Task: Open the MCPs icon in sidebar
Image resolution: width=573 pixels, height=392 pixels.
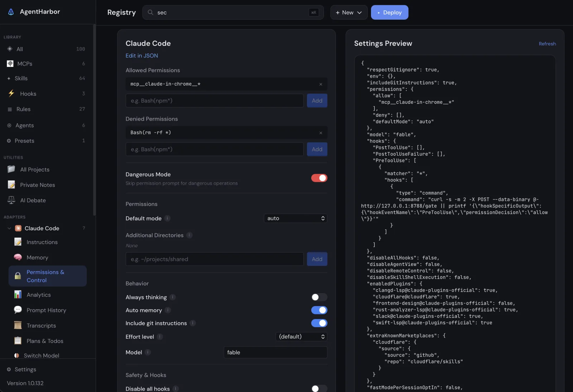Action: [x=10, y=63]
